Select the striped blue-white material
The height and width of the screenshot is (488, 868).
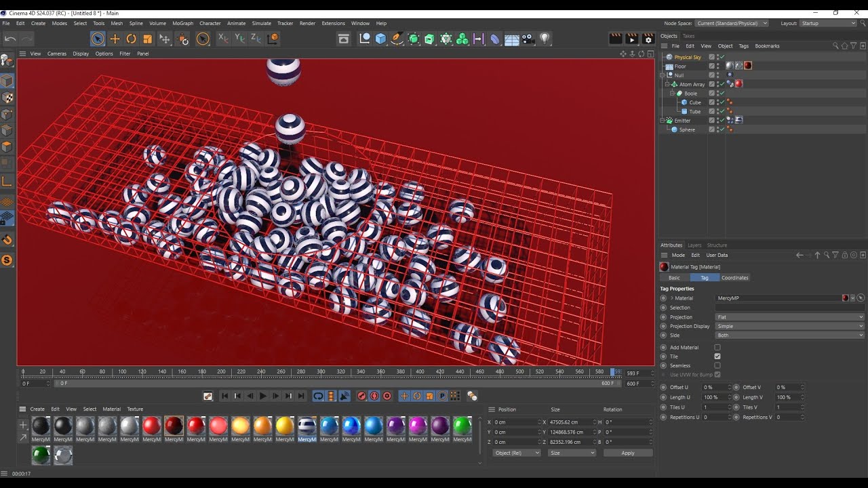307,426
